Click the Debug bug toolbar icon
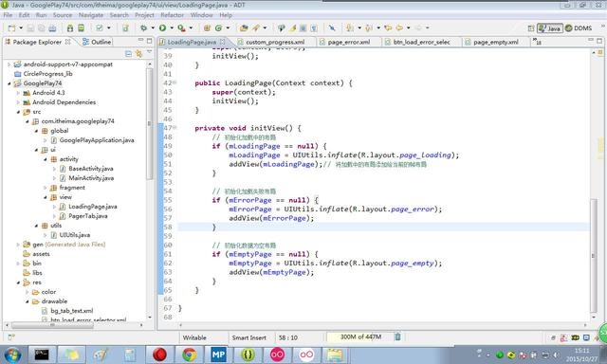 (x=143, y=27)
